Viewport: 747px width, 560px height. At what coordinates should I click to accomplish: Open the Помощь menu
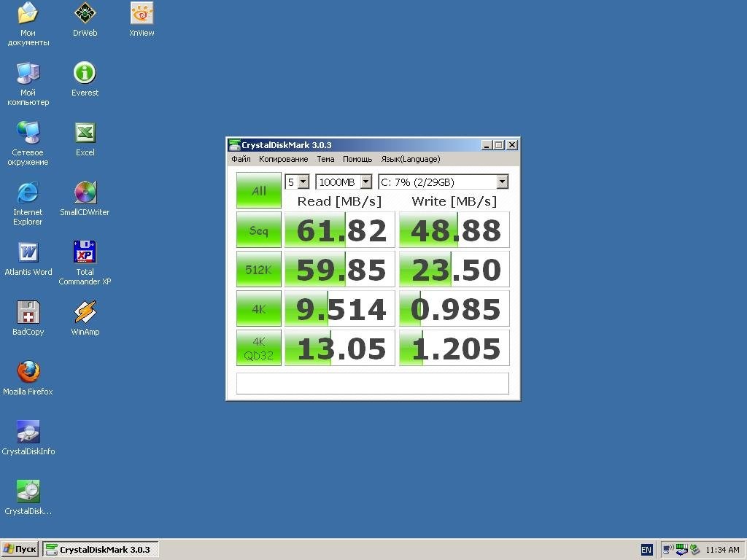click(x=357, y=159)
